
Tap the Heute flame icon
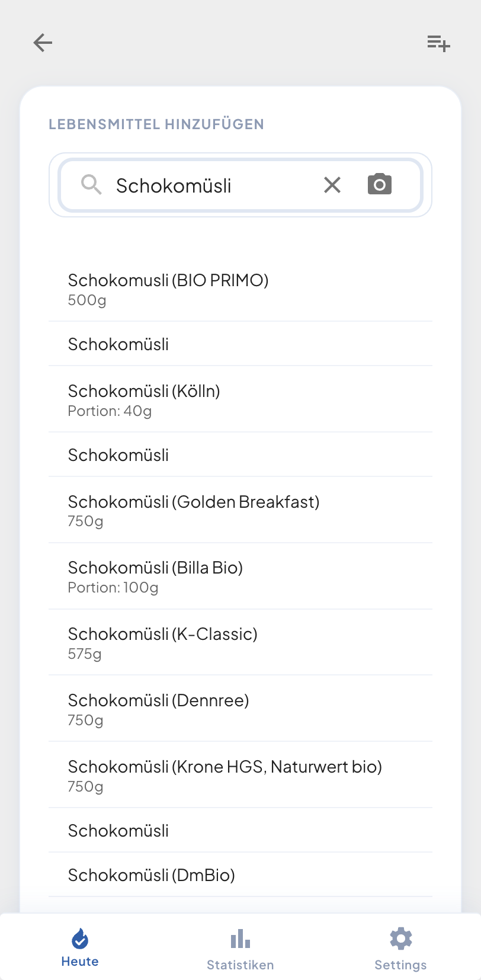click(80, 939)
